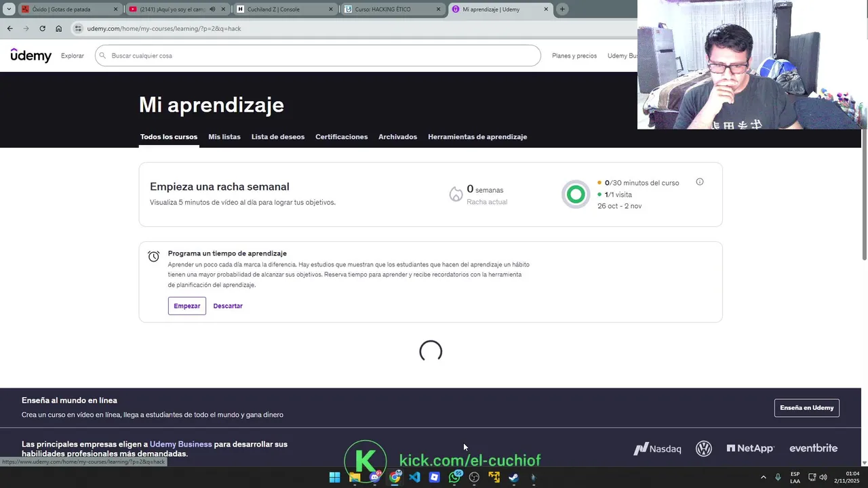Screen dimensions: 868x488
Task: Click the Udemy logo in header
Action: pos(31,56)
